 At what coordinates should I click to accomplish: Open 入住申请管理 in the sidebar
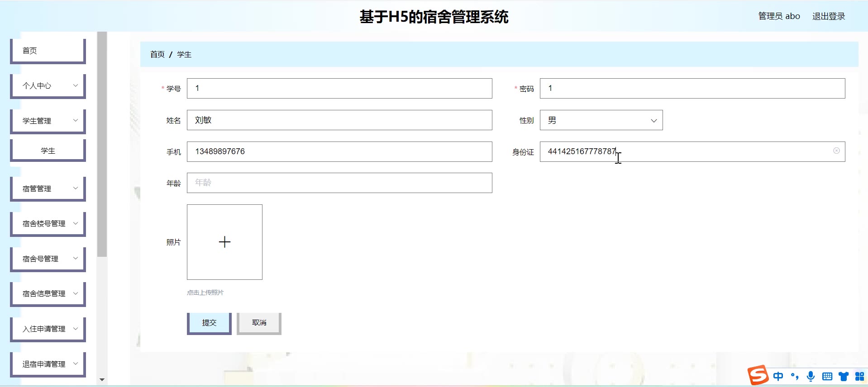48,329
